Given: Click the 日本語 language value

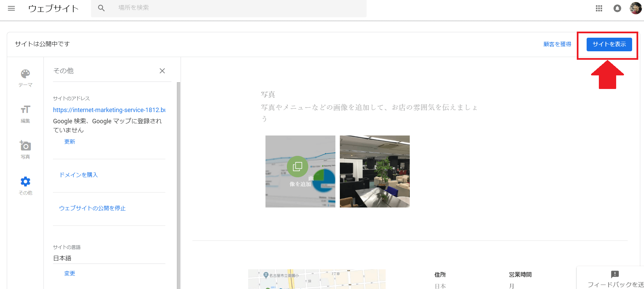Looking at the screenshot, I should point(62,258).
